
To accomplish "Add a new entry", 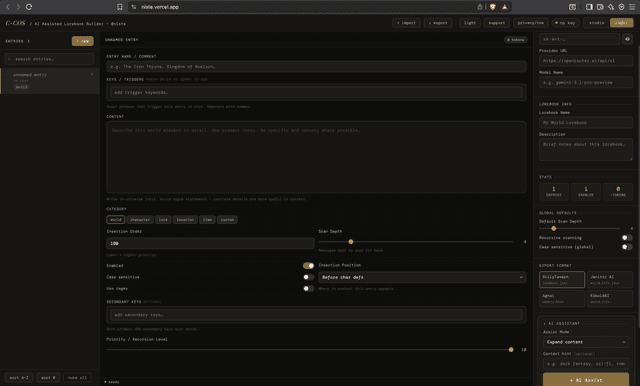I will tap(82, 41).
